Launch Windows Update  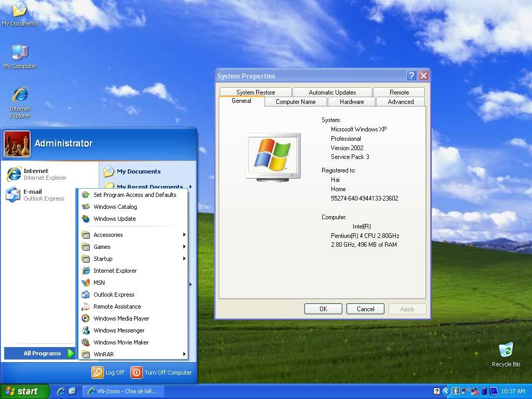pyautogui.click(x=134, y=219)
